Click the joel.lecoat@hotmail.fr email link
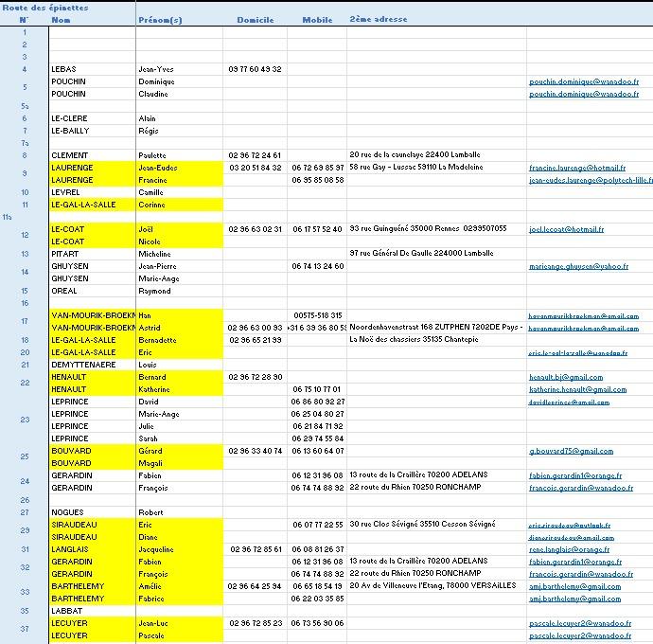This screenshot has height=644, width=653. (x=566, y=229)
